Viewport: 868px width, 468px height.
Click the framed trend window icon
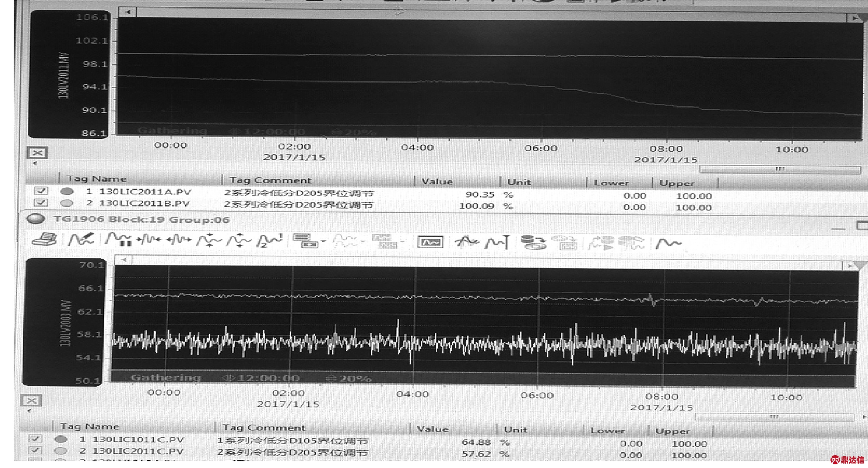tap(431, 242)
